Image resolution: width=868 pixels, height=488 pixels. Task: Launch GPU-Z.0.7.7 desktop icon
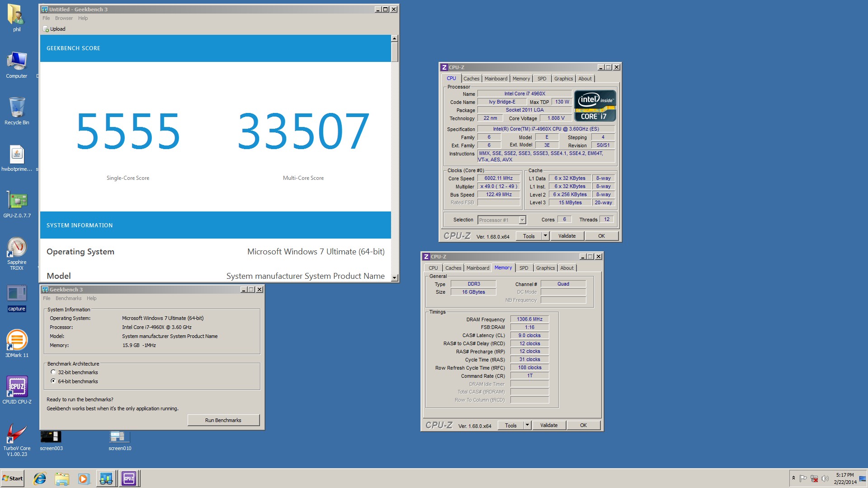coord(17,205)
